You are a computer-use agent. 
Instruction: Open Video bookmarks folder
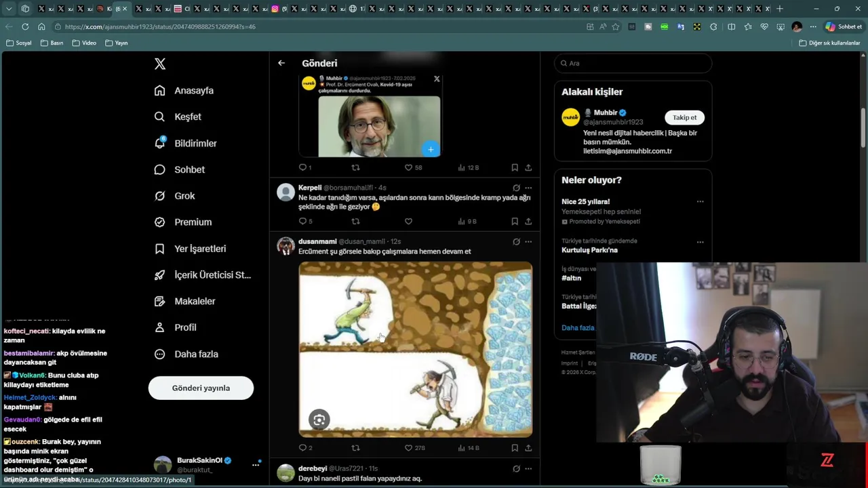(84, 43)
